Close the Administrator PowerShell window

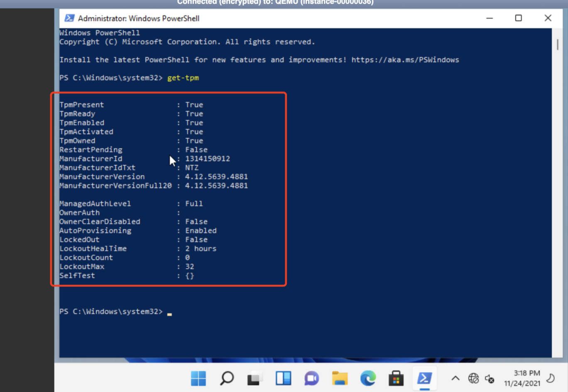tap(548, 18)
